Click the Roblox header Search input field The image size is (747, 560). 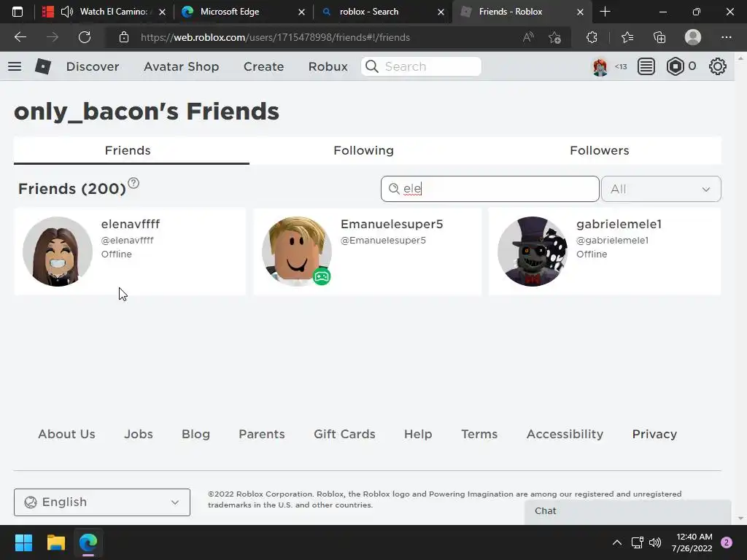[422, 66]
